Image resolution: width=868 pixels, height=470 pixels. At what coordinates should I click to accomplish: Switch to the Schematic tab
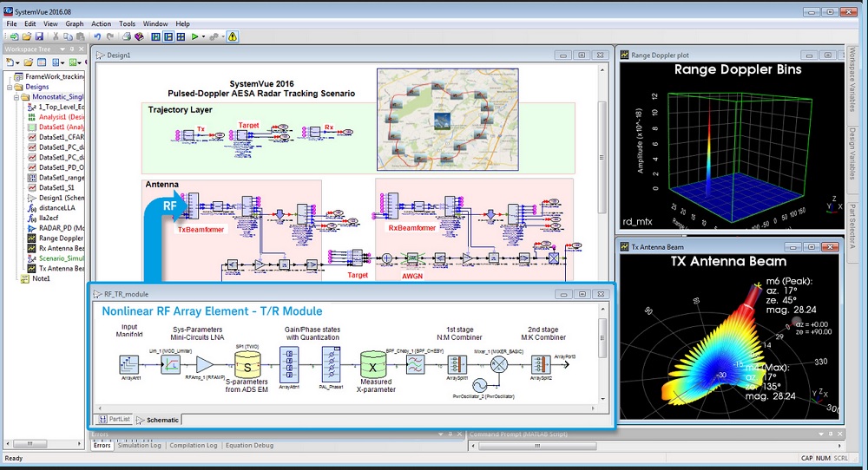pos(158,420)
